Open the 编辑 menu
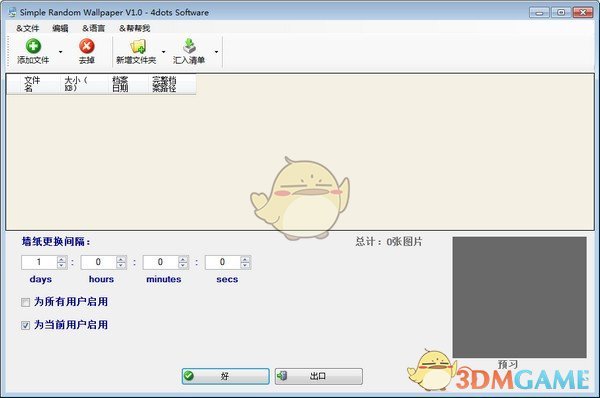 pos(60,28)
